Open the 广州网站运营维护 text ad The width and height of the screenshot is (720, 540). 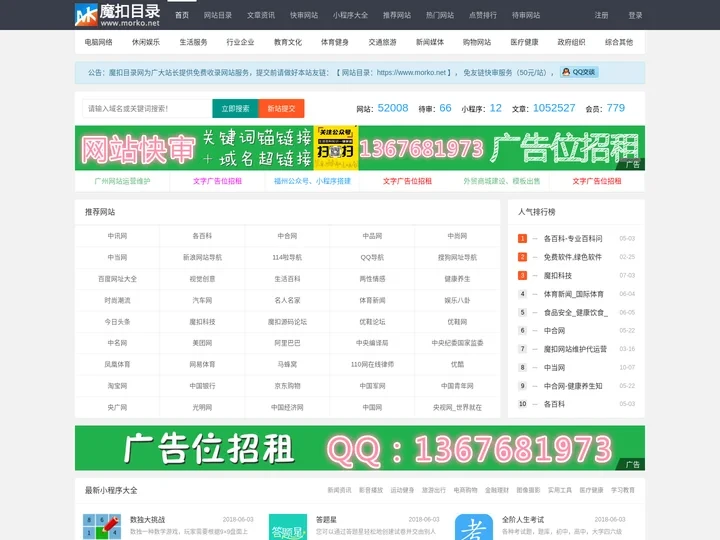122,181
